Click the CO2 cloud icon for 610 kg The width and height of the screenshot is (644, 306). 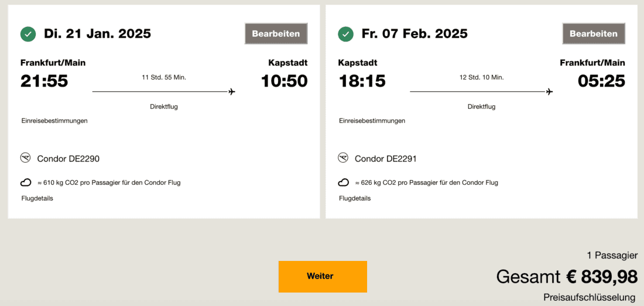point(26,183)
